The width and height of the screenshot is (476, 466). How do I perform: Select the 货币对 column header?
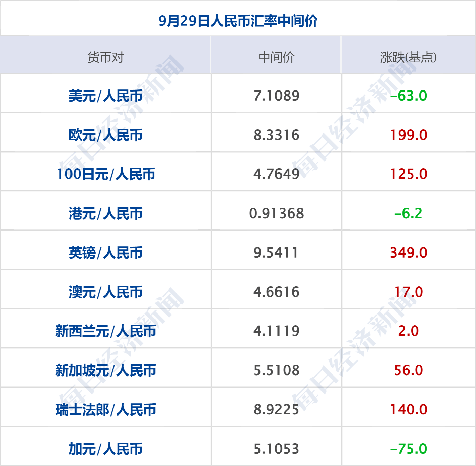pos(106,58)
